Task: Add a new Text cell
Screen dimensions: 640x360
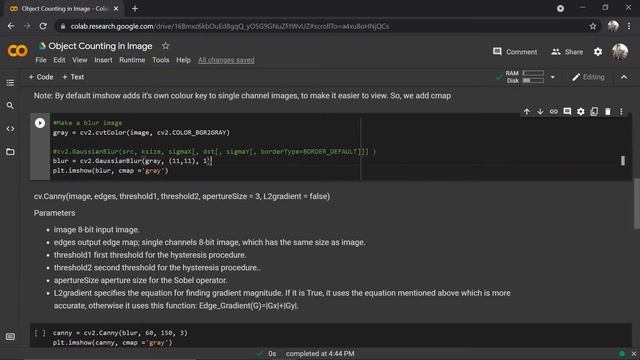Action: click(73, 77)
